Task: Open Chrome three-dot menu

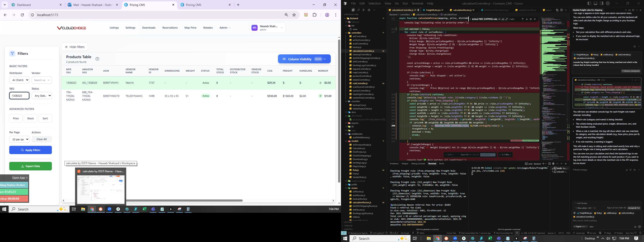Action: (336, 15)
